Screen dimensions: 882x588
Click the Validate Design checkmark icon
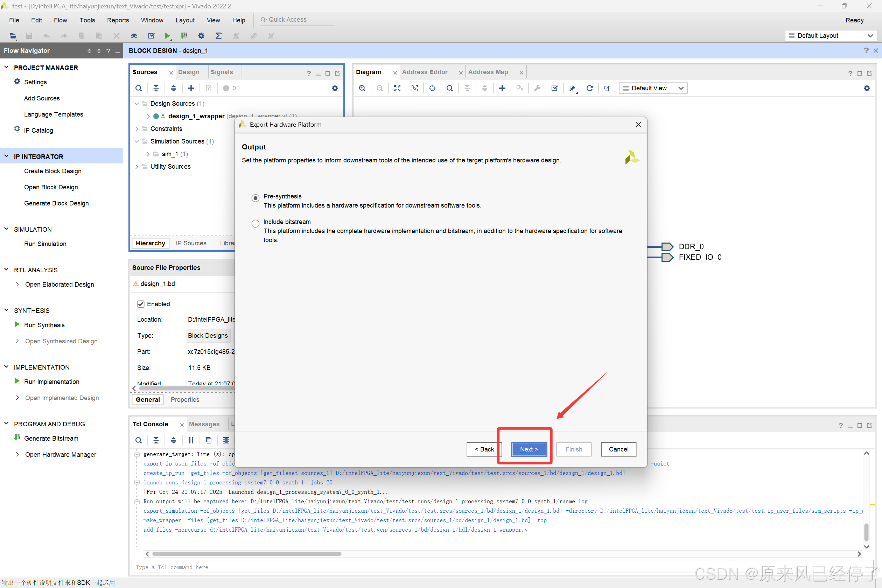click(554, 88)
